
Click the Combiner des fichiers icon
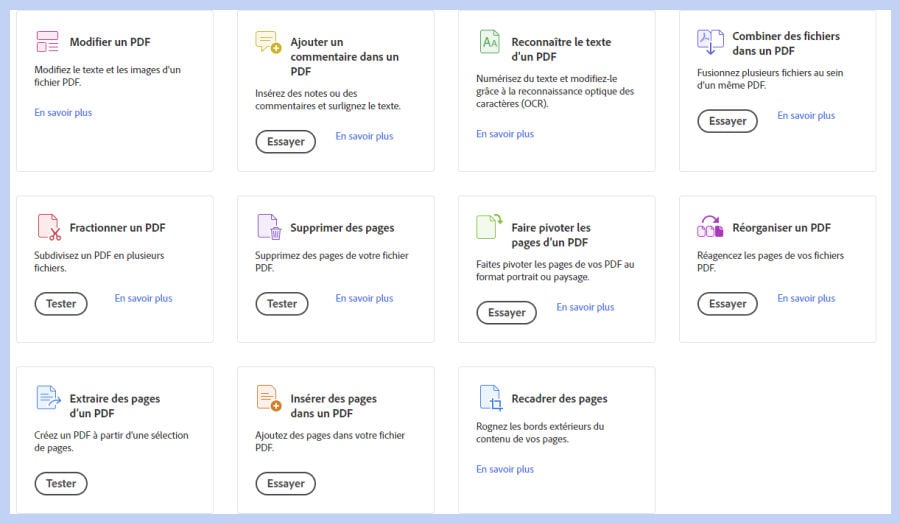[x=710, y=42]
